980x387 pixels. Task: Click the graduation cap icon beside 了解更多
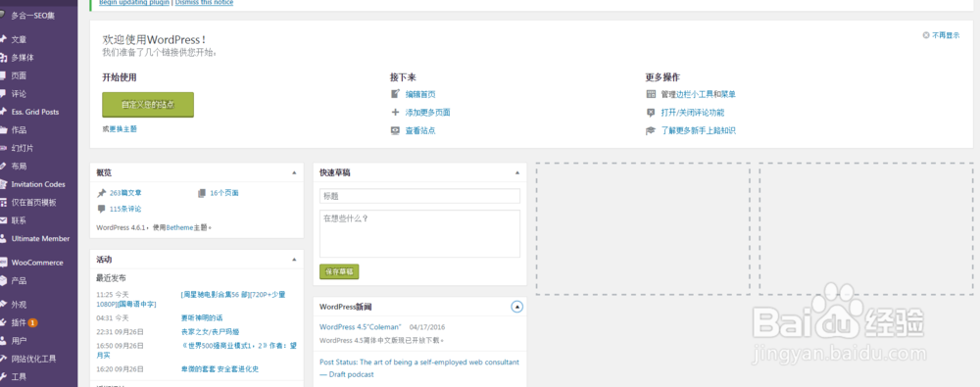tap(651, 130)
